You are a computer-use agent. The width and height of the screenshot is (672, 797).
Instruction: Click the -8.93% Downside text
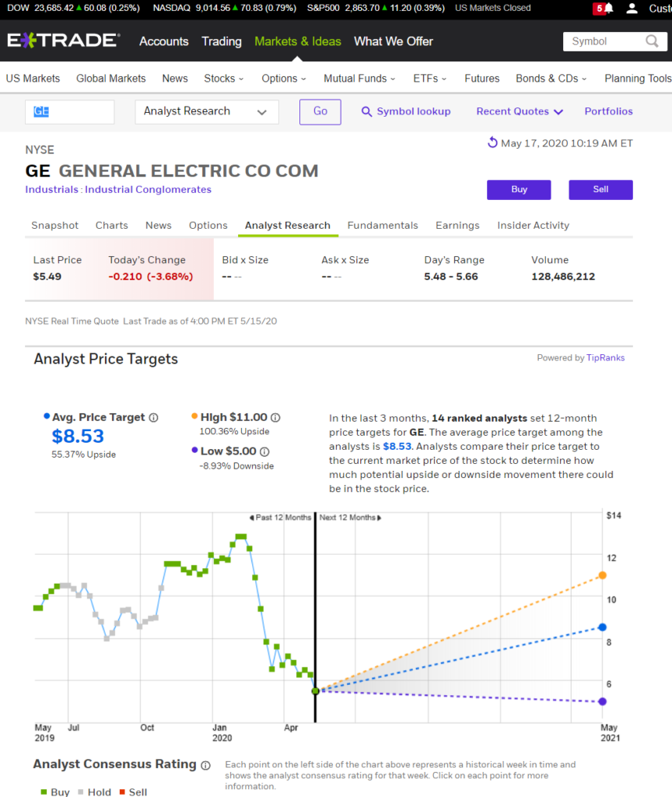[x=236, y=466]
